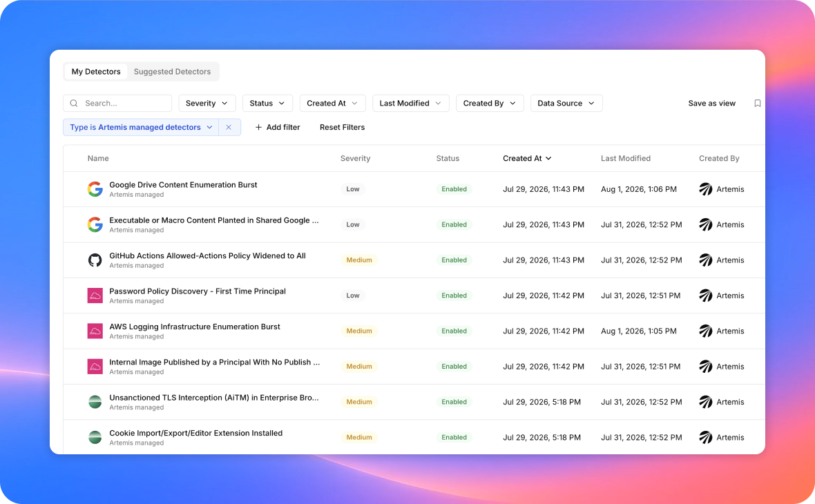Open the Created At filter dropdown
Screen dimensions: 815x504
pos(333,103)
